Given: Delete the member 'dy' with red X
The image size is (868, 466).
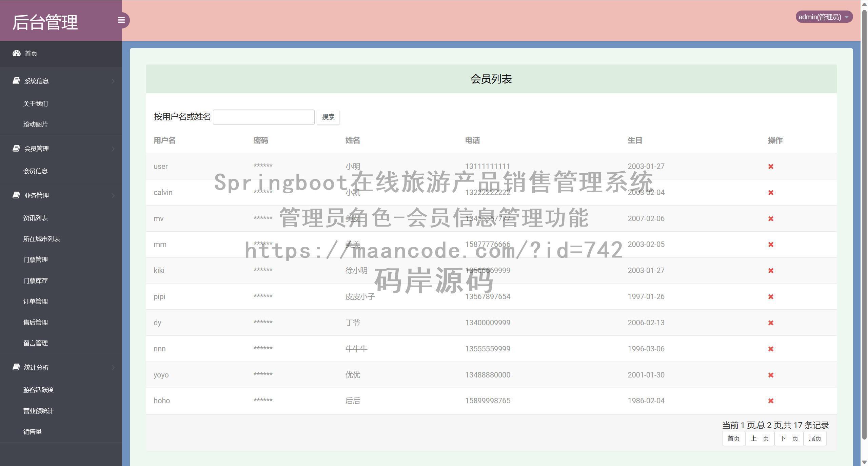Looking at the screenshot, I should coord(771,323).
